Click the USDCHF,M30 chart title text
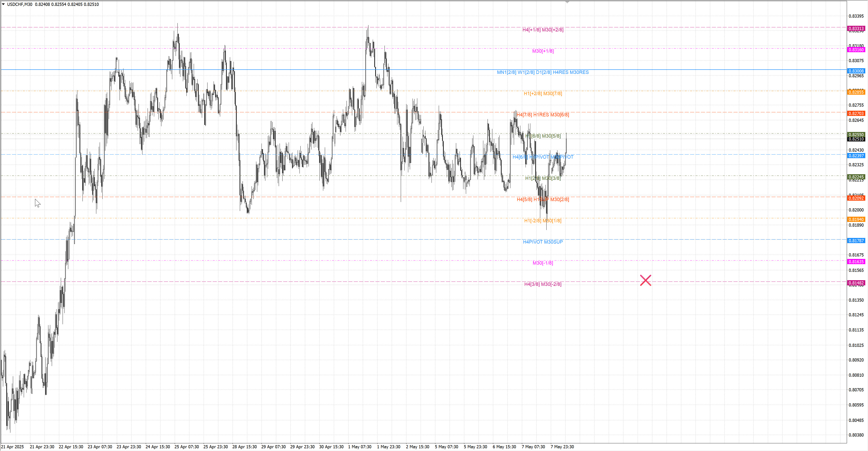Image resolution: width=868 pixels, height=451 pixels. click(x=19, y=4)
